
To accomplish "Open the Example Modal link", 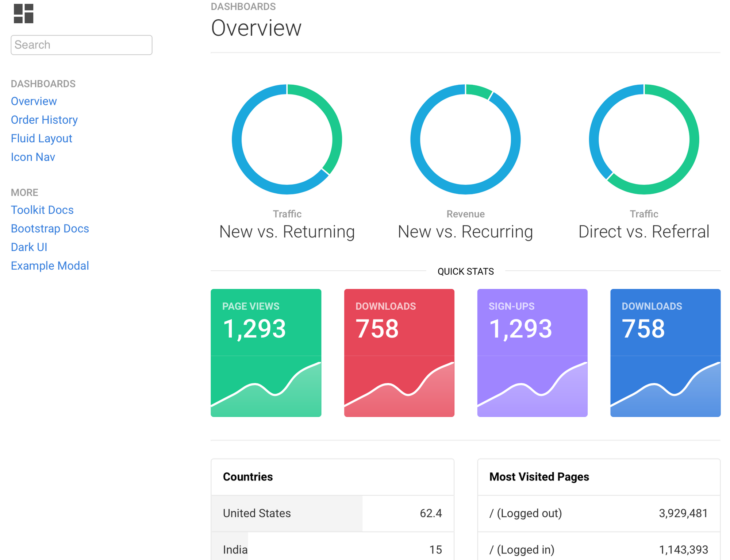I will point(50,265).
